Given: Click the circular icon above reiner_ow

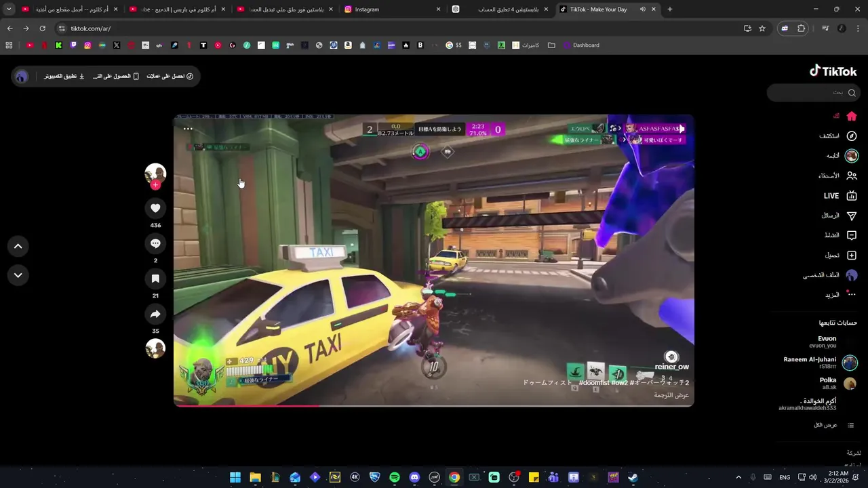Looking at the screenshot, I should coord(671,357).
